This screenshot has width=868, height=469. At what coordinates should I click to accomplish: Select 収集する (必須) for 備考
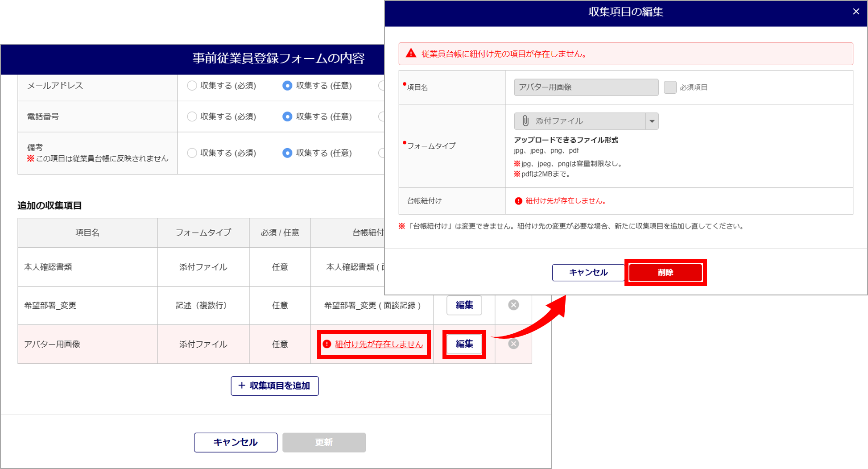[x=192, y=153]
